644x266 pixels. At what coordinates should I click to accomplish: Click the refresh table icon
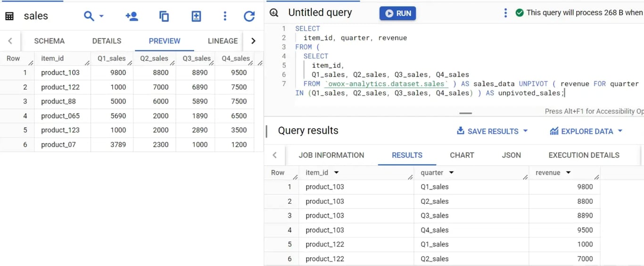(249, 16)
